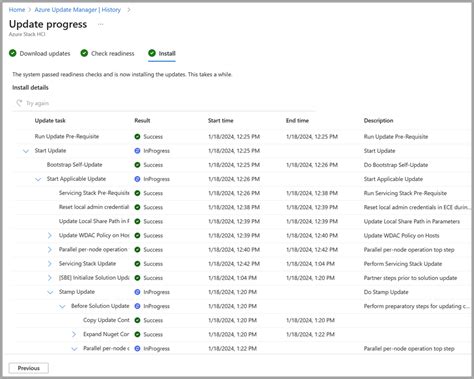The image size is (474, 379).
Task: Click Success icon for (SBE) Initialize Solution Update
Action: point(137,278)
